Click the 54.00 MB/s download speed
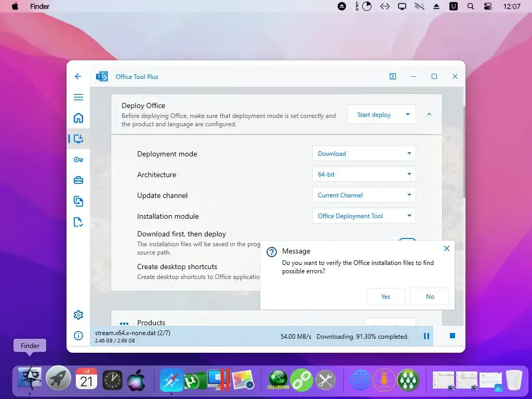Image resolution: width=532 pixels, height=399 pixels. tap(296, 336)
